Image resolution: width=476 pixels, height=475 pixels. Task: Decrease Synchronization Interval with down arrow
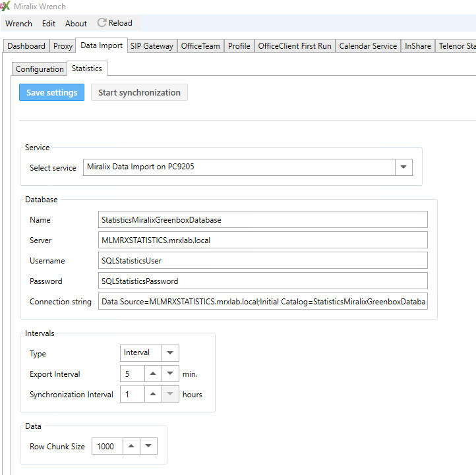click(x=170, y=394)
